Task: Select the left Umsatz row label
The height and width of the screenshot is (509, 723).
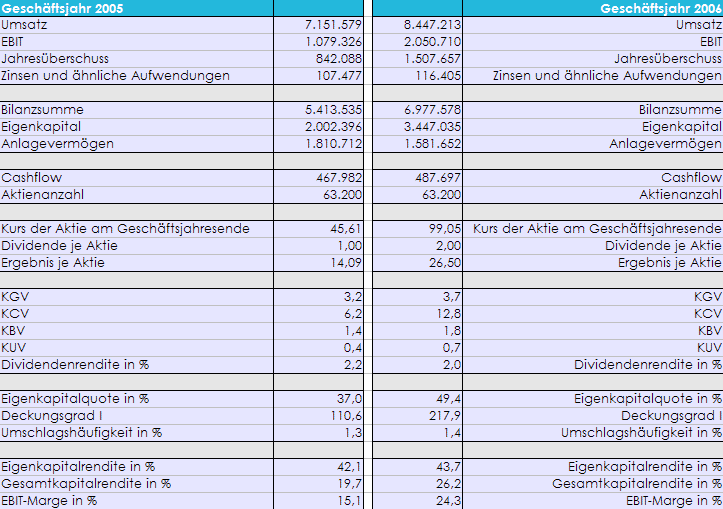Action: click(x=24, y=25)
